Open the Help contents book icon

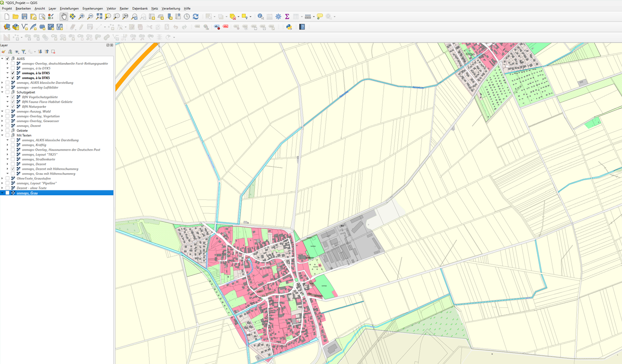tap(302, 27)
